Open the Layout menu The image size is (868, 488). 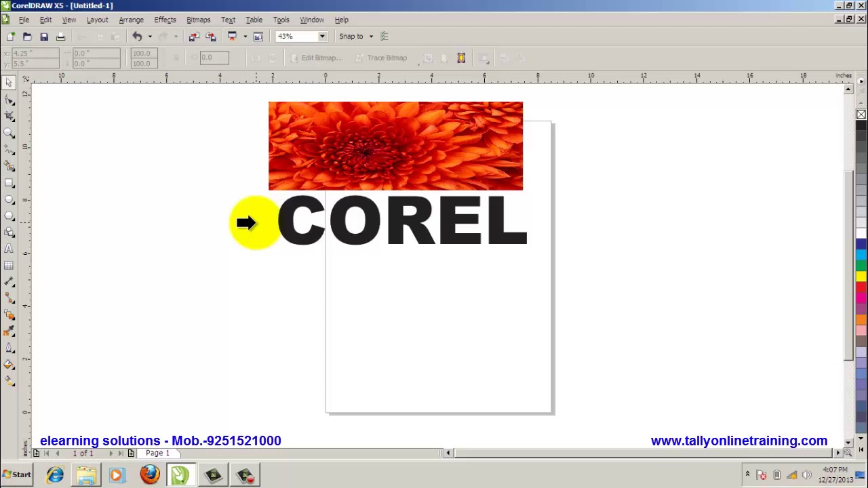(97, 20)
